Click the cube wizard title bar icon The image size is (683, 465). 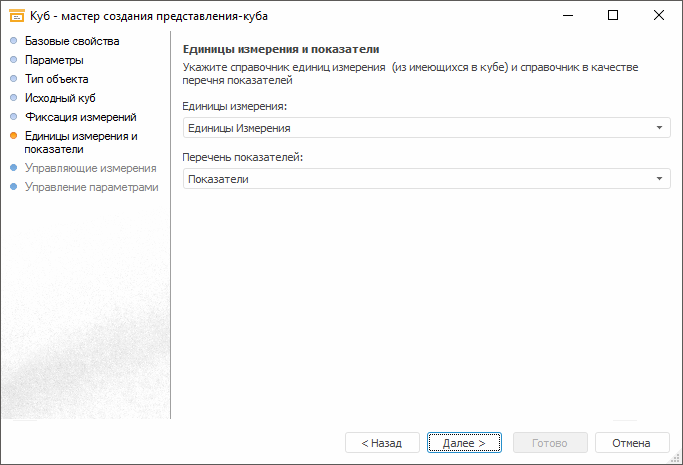tap(16, 16)
